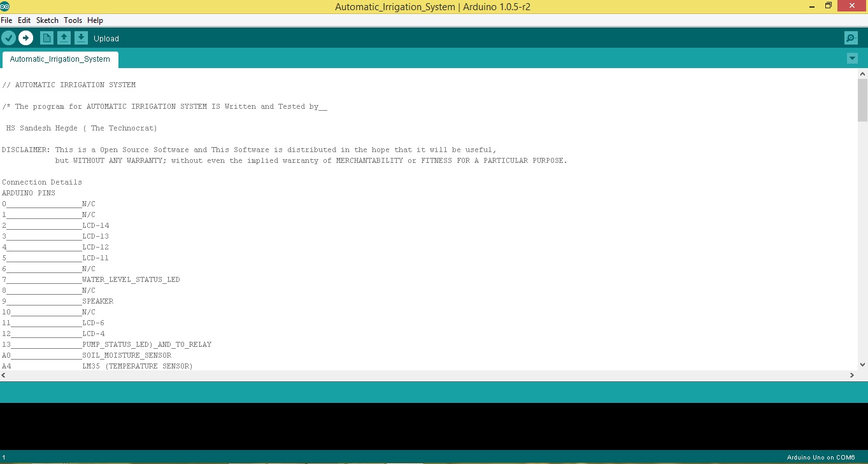
Task: Restore down the Arduino window
Action: point(828,6)
